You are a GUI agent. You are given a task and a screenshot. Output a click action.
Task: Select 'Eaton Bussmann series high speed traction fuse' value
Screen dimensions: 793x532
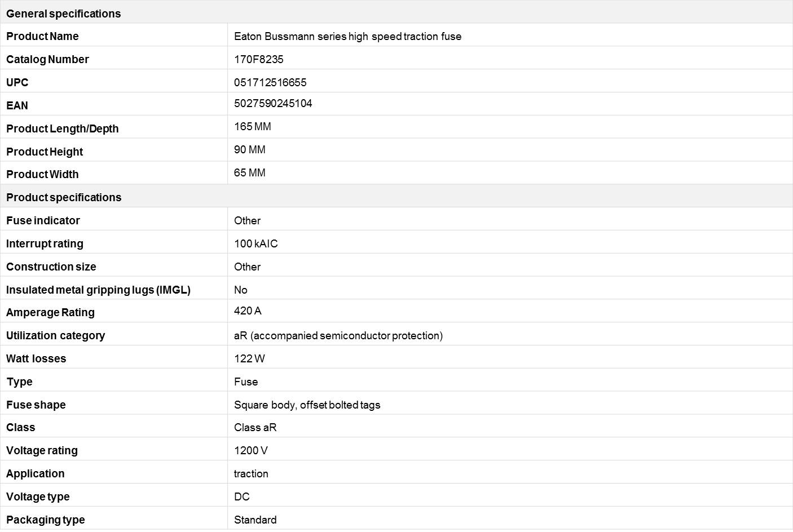[347, 36]
